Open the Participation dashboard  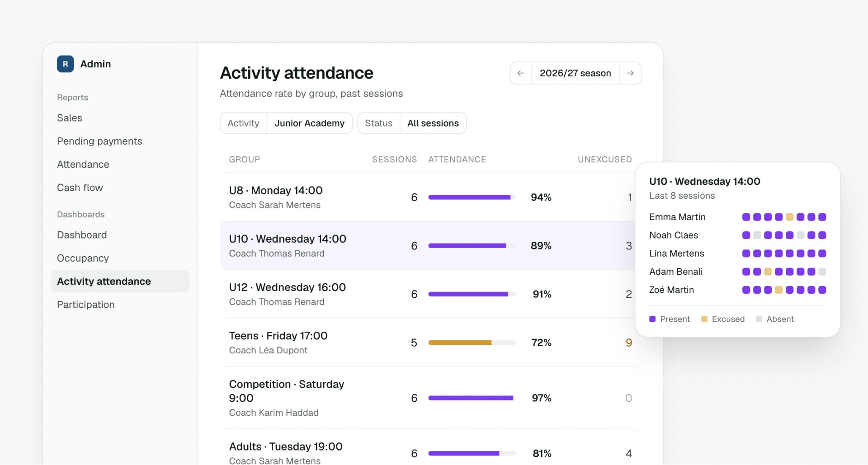point(86,305)
